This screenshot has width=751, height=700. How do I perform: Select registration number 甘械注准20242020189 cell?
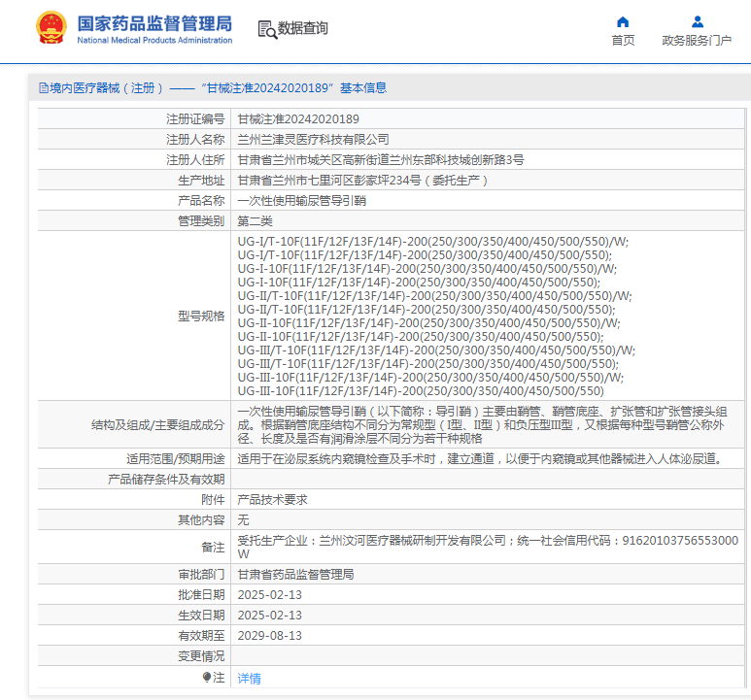(298, 119)
